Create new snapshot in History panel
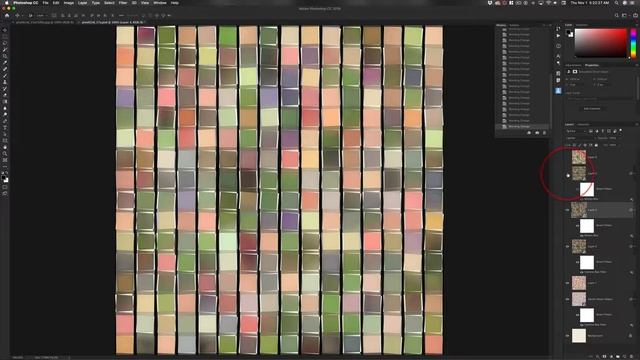 point(537,133)
